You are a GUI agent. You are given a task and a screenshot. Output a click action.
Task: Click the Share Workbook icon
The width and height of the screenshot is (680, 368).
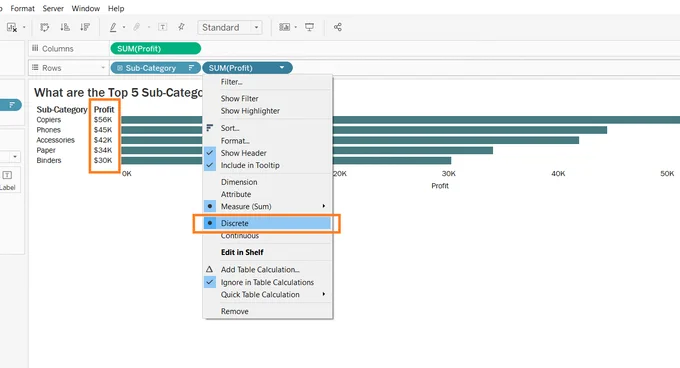coord(338,27)
